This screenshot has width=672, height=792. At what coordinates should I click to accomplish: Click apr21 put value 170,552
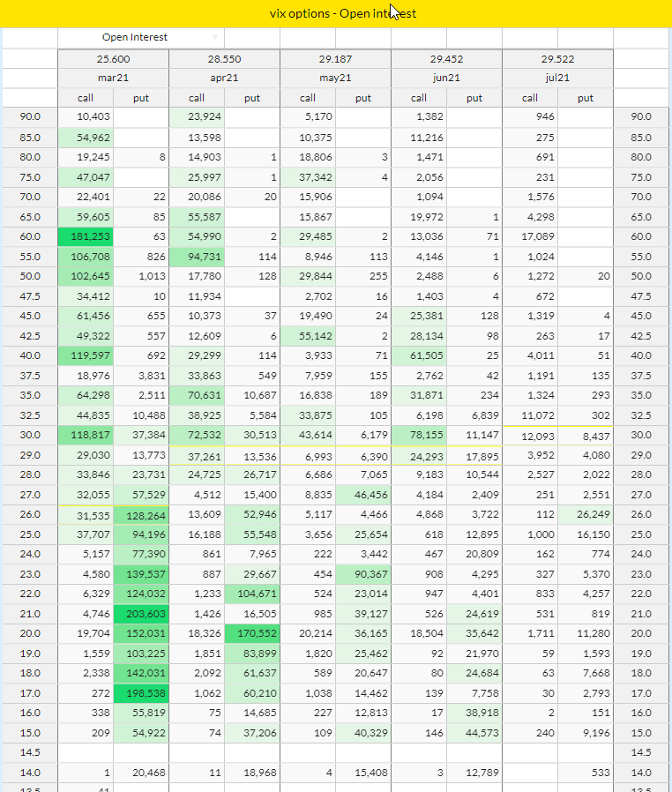tap(252, 634)
